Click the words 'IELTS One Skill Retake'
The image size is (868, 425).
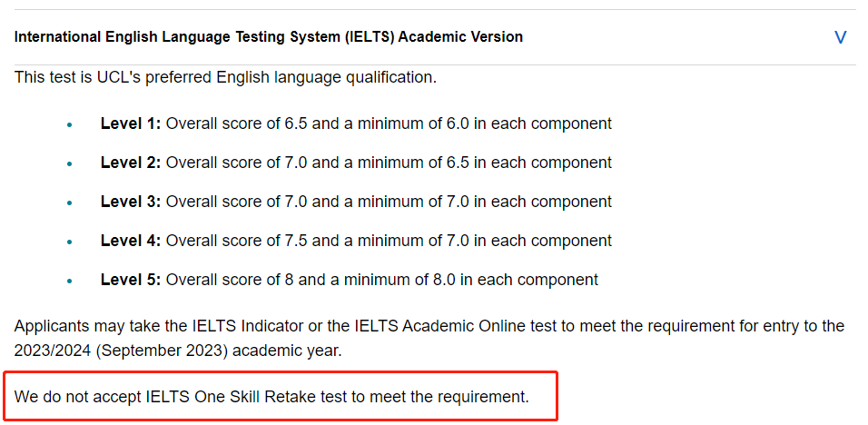(231, 397)
